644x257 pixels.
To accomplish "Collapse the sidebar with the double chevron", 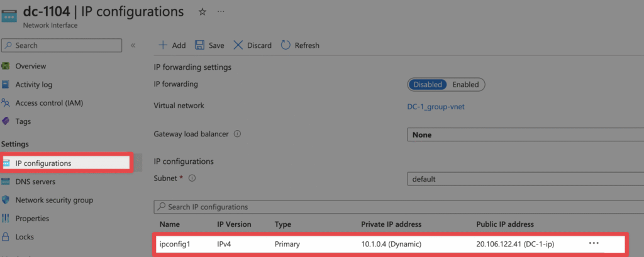I will pos(133,45).
